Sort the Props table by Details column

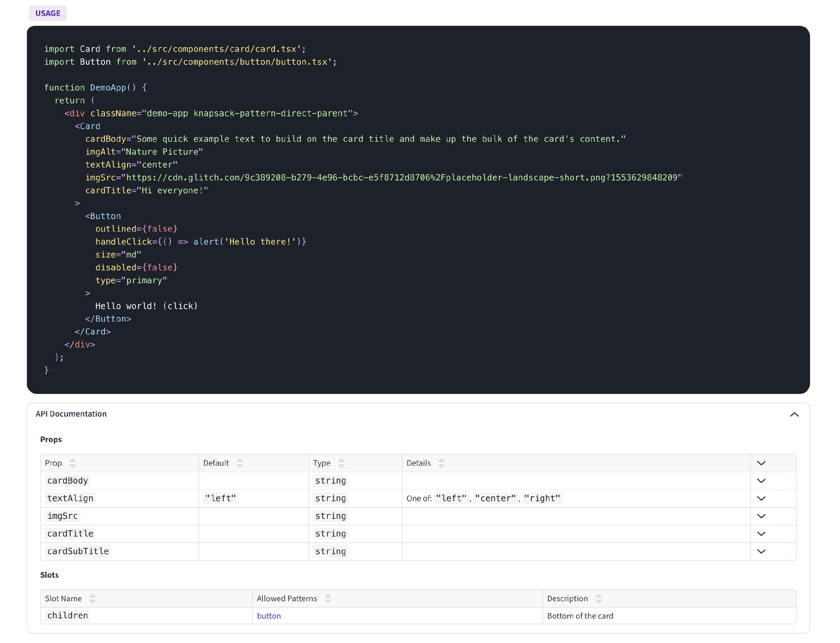[441, 463]
